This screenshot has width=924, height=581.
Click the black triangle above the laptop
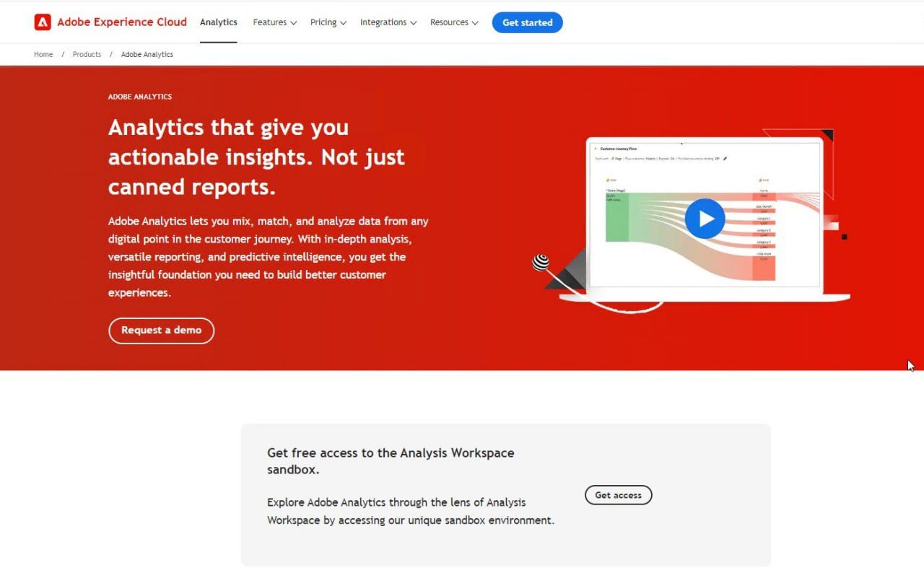827,135
